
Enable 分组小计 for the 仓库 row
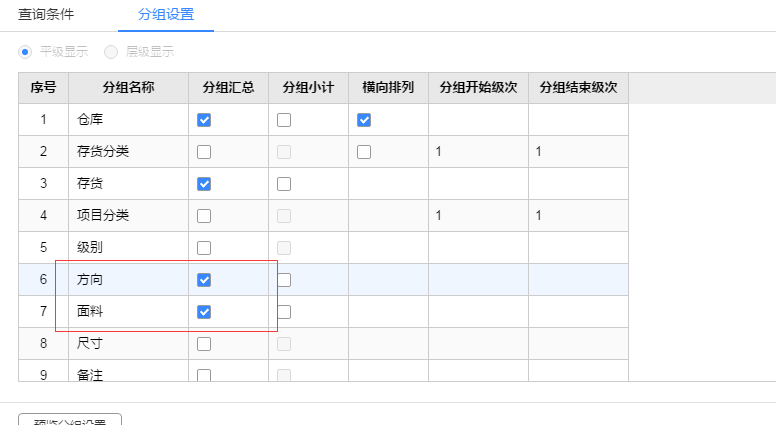pos(284,120)
